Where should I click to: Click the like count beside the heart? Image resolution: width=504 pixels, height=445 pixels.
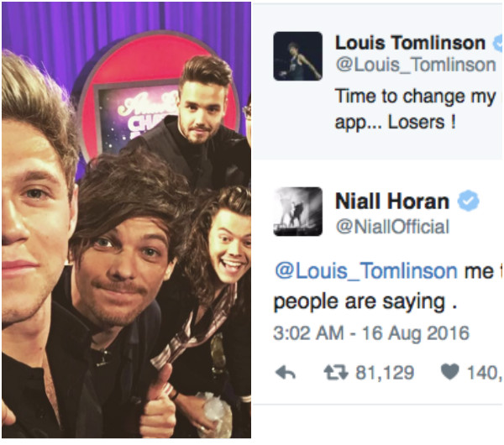[x=484, y=373]
